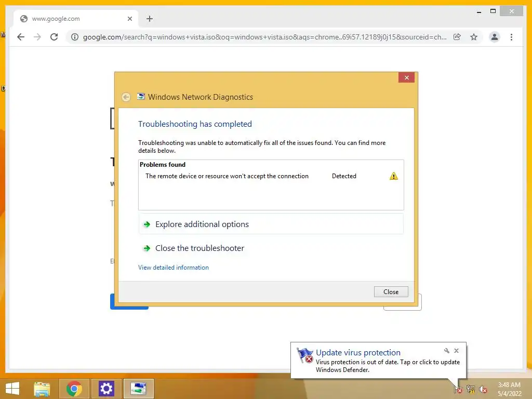Click the yellow warning icon beside Detected

394,176
